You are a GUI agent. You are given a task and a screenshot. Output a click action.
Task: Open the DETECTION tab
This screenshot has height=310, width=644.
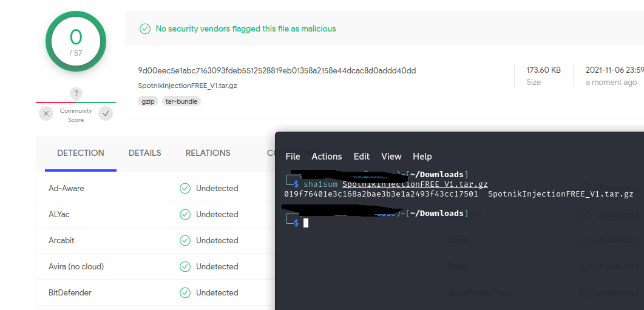point(81,153)
